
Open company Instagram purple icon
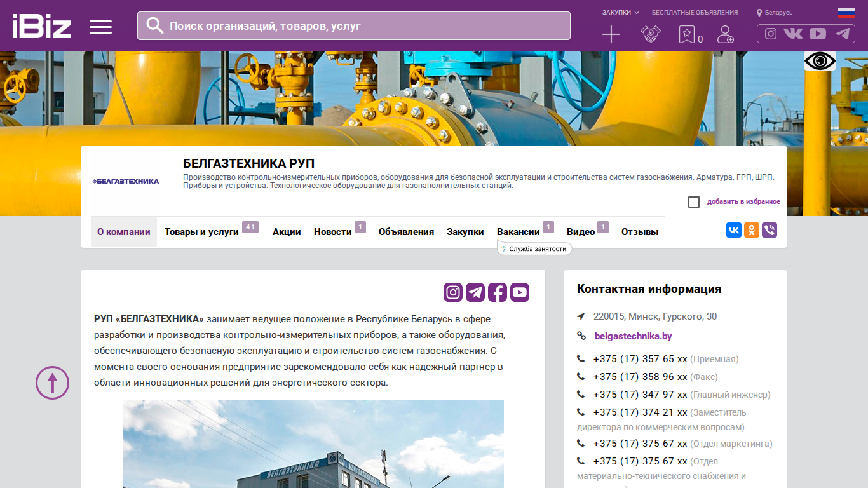point(453,292)
